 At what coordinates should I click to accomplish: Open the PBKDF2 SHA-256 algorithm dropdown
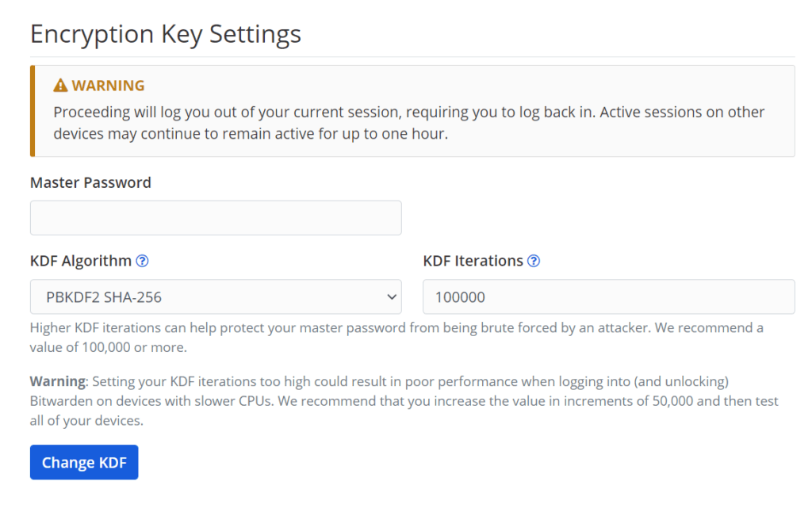(x=216, y=296)
